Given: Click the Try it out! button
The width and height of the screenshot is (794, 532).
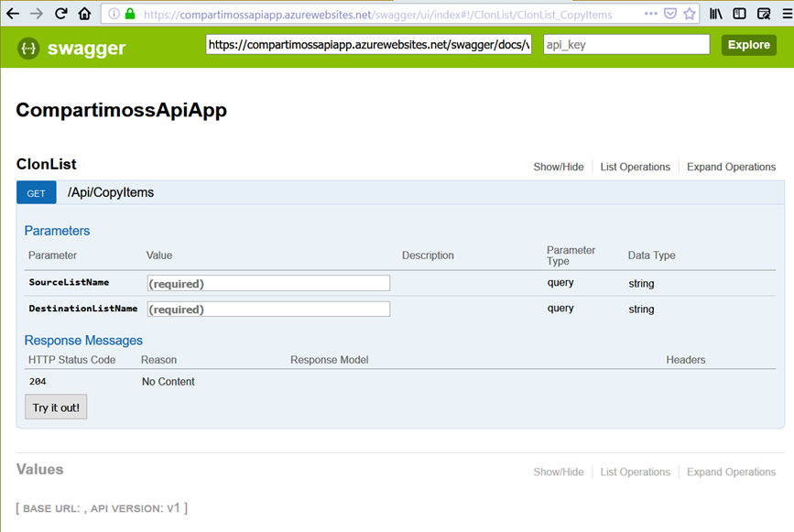Looking at the screenshot, I should [x=56, y=407].
